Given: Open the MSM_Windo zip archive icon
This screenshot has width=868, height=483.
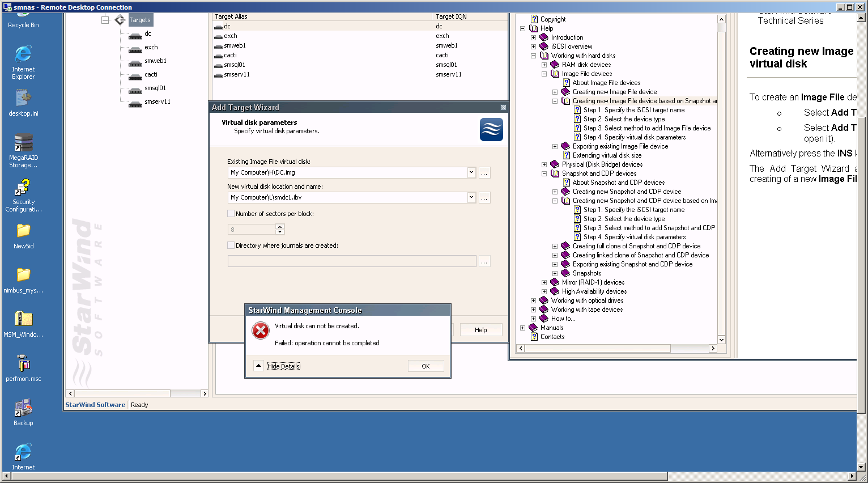Looking at the screenshot, I should (23, 324).
